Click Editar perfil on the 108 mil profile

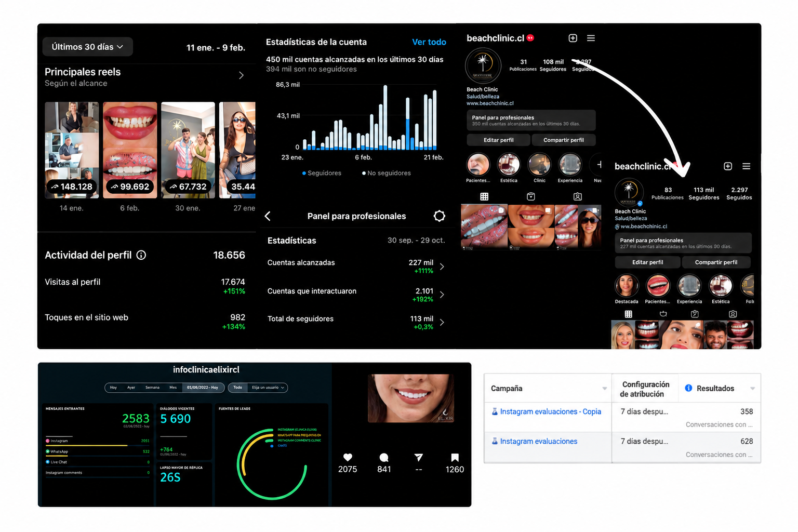(x=499, y=140)
